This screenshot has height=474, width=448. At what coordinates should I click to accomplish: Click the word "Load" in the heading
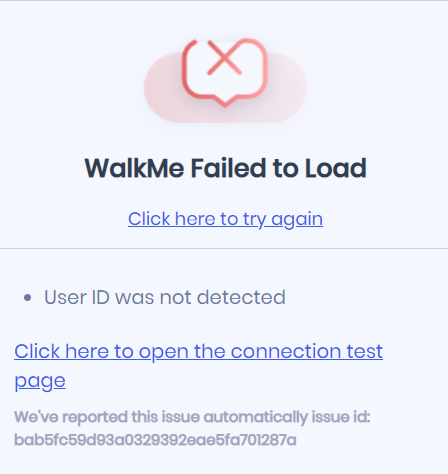click(336, 168)
